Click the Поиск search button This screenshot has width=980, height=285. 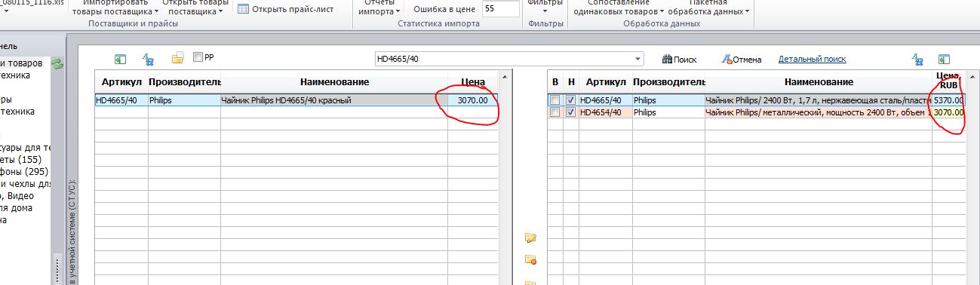pos(680,60)
